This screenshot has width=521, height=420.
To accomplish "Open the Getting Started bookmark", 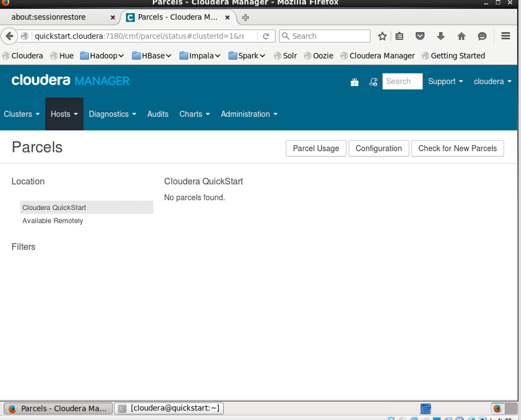I will tap(453, 56).
